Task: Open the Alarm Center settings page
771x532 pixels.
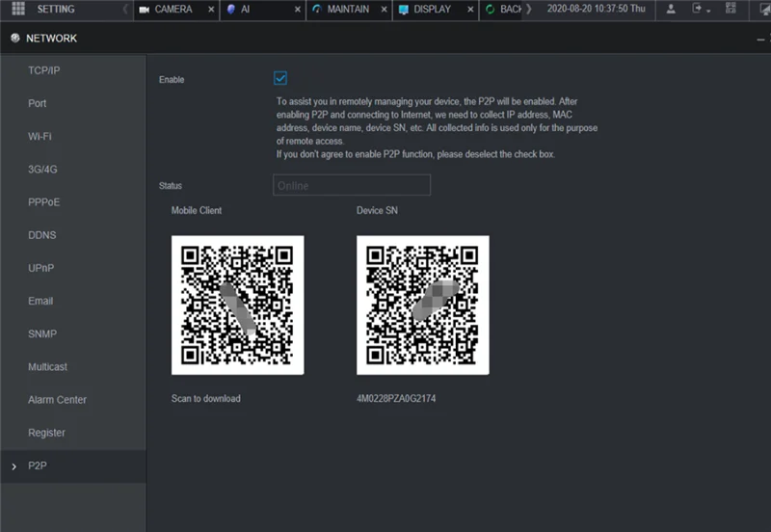Action: 73,400
